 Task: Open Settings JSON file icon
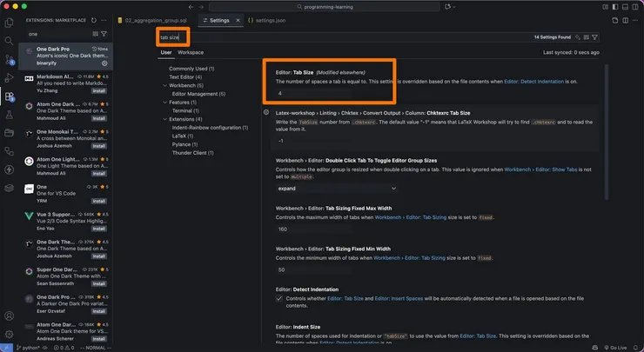coord(614,20)
